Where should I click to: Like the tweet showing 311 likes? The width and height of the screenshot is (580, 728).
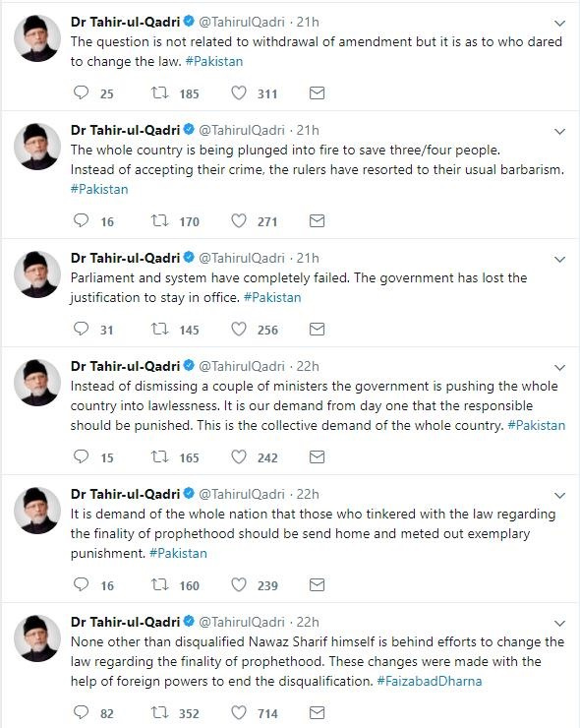(x=239, y=92)
